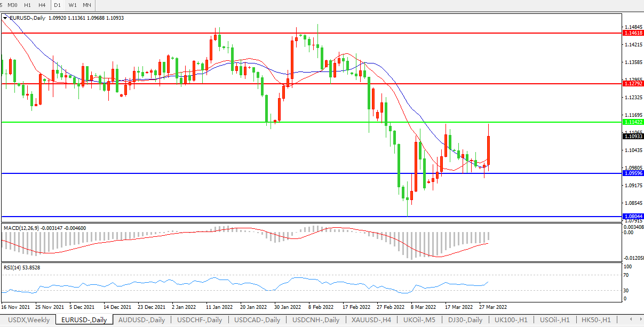
Task: Switch chart to M30 timeframe
Action: (x=12, y=5)
